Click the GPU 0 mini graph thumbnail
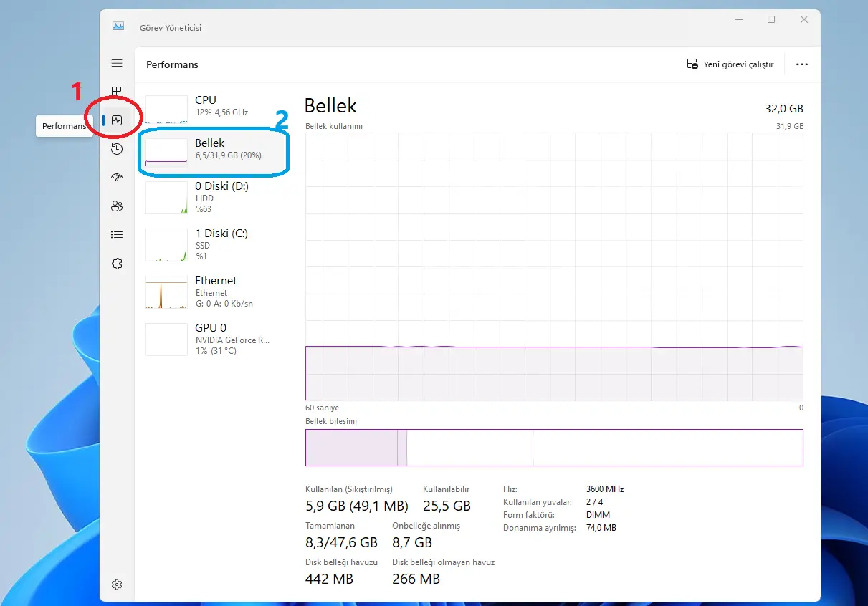Image resolution: width=868 pixels, height=606 pixels. [x=166, y=340]
